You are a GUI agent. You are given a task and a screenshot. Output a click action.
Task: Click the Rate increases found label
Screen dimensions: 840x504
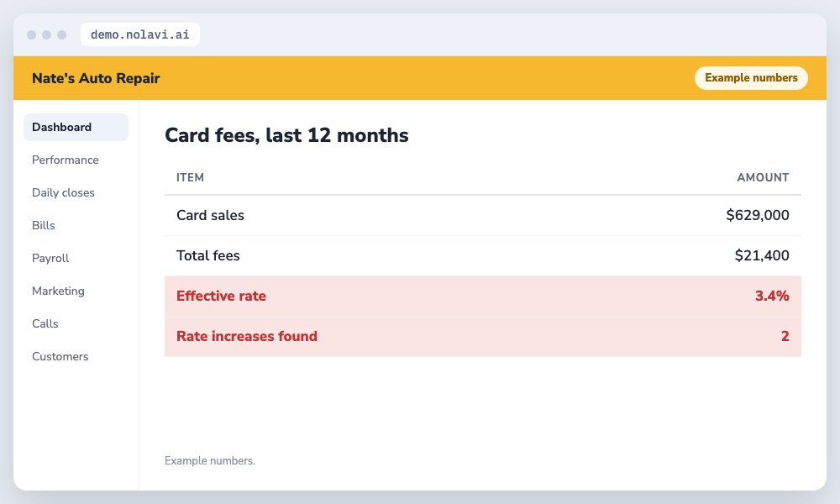pyautogui.click(x=247, y=336)
